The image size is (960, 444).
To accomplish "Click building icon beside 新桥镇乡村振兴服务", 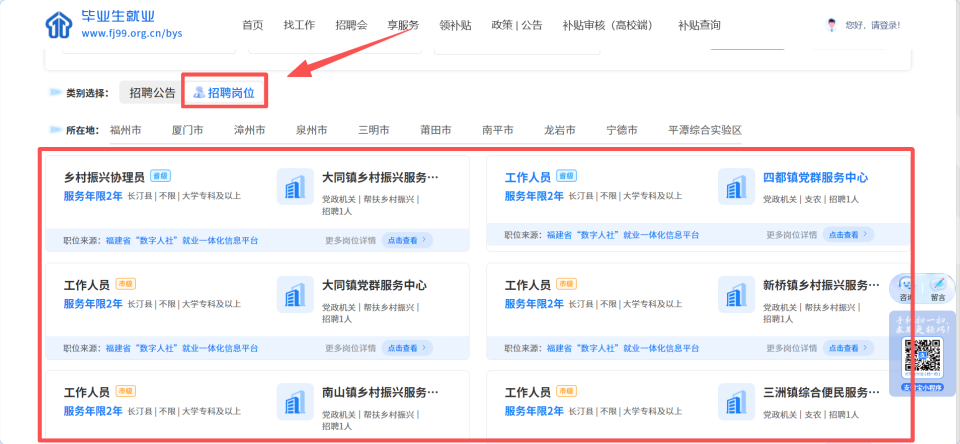I will [737, 295].
